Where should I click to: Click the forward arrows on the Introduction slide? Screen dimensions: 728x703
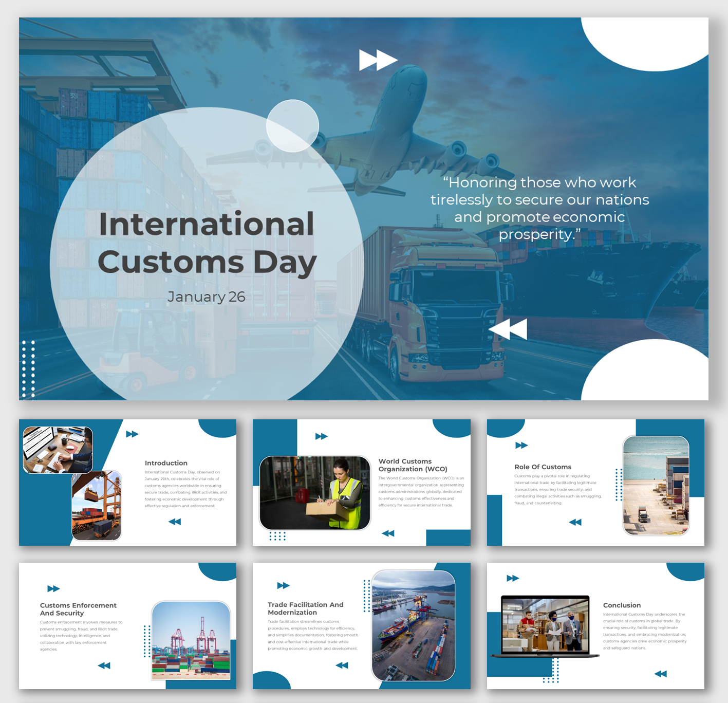pos(131,434)
